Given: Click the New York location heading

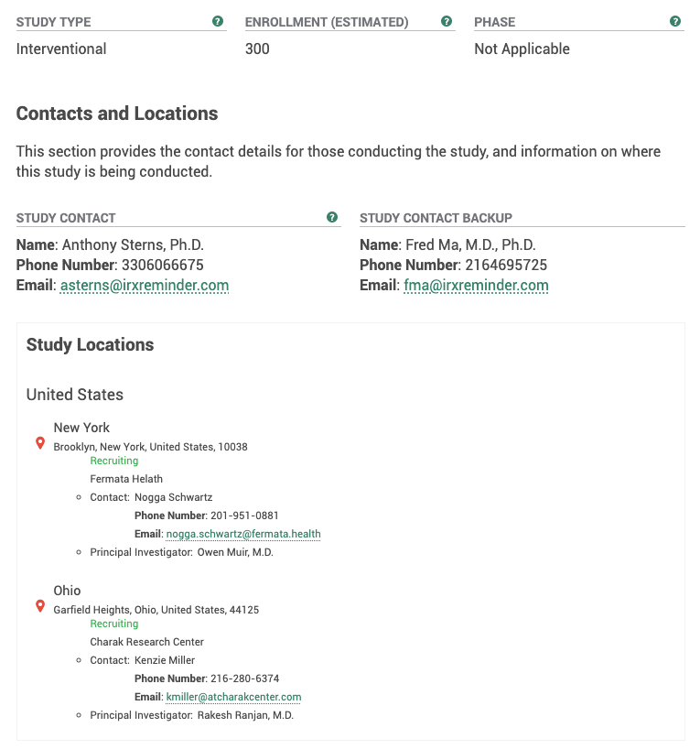Looking at the screenshot, I should [81, 428].
